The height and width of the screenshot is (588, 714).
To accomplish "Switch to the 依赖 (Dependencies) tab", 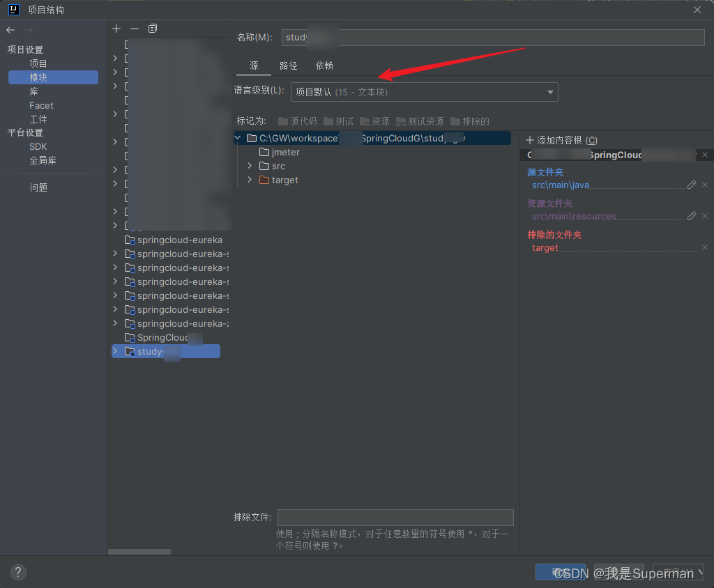I will [x=324, y=65].
